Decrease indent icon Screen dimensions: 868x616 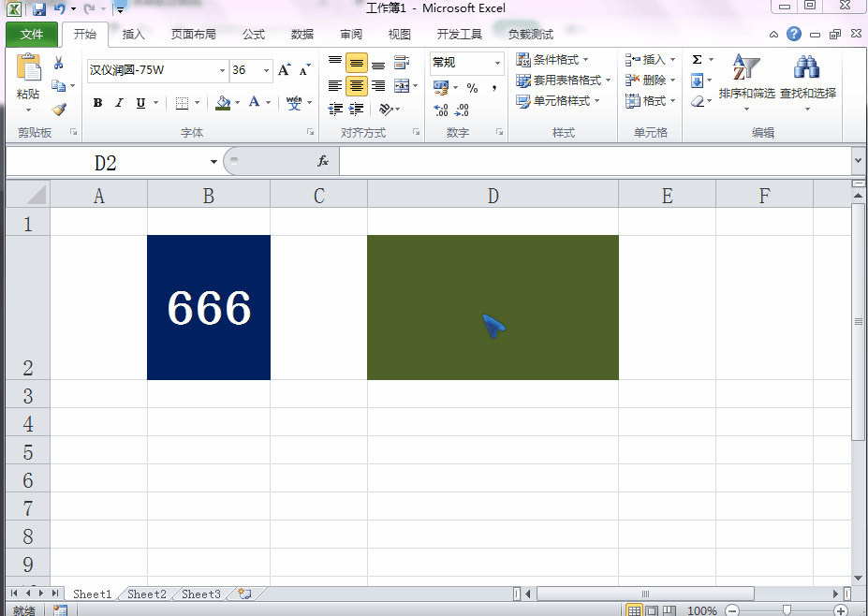coord(335,109)
